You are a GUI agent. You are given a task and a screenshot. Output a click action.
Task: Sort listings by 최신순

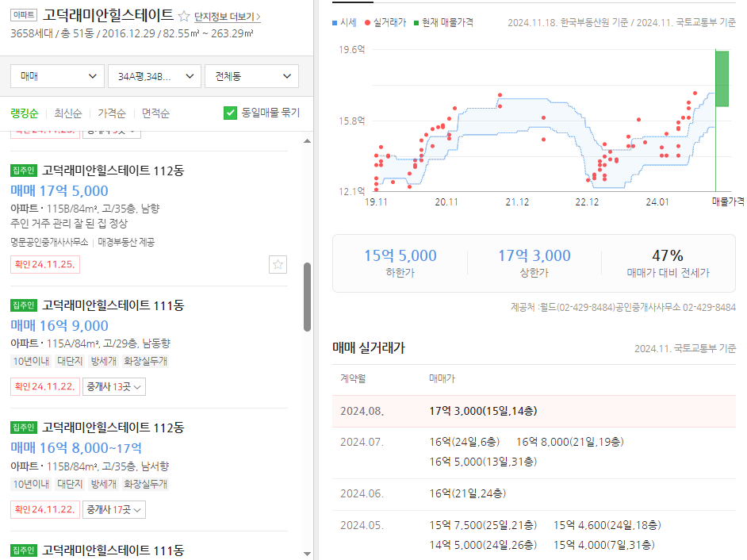coord(67,113)
